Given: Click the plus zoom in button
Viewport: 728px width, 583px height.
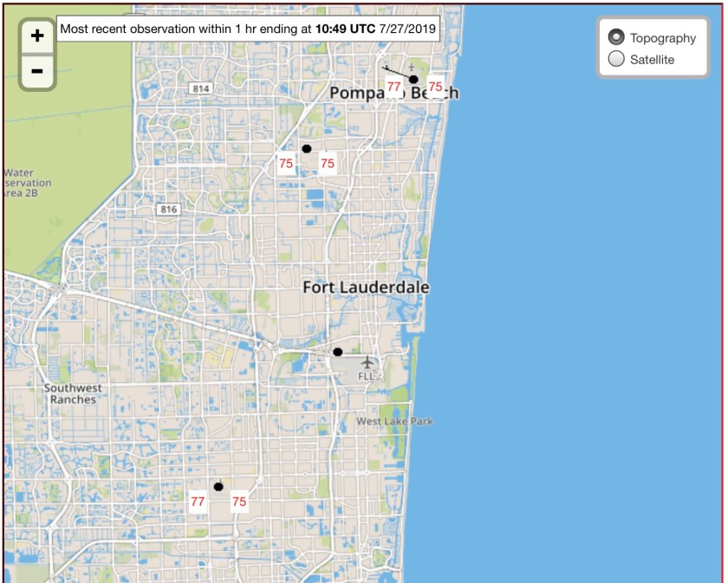Looking at the screenshot, I should (37, 36).
